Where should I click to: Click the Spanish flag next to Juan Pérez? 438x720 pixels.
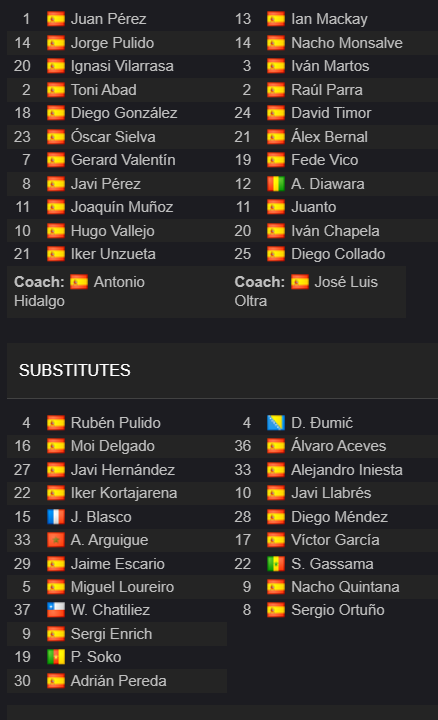click(56, 19)
